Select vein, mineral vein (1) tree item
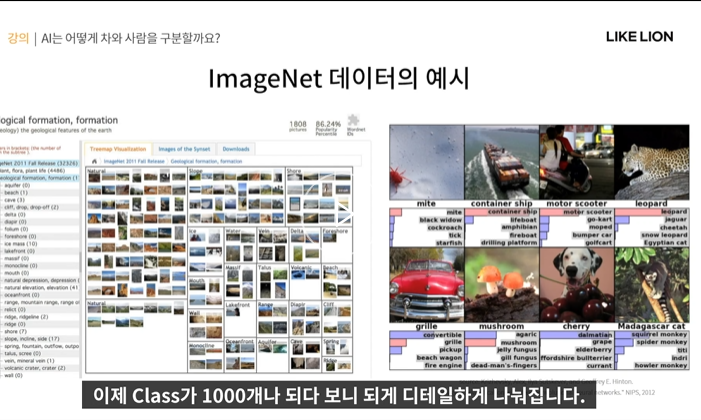The height and width of the screenshot is (420, 701). [29, 361]
